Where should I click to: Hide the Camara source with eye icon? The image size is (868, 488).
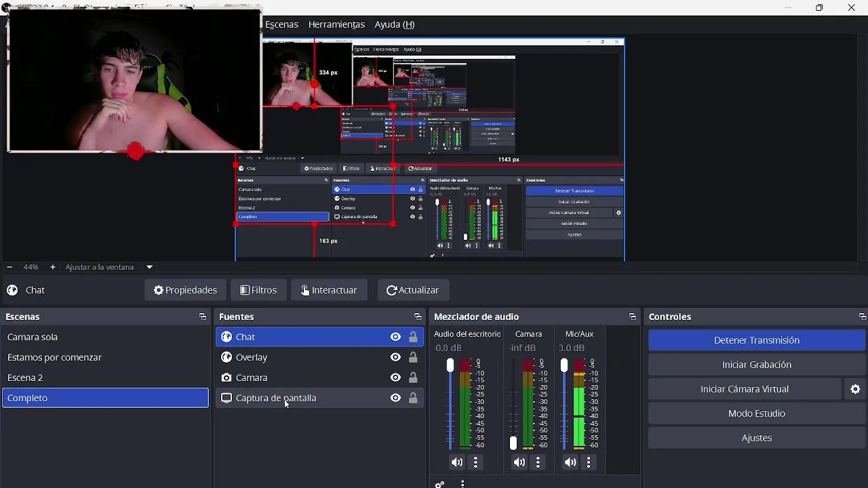(395, 378)
